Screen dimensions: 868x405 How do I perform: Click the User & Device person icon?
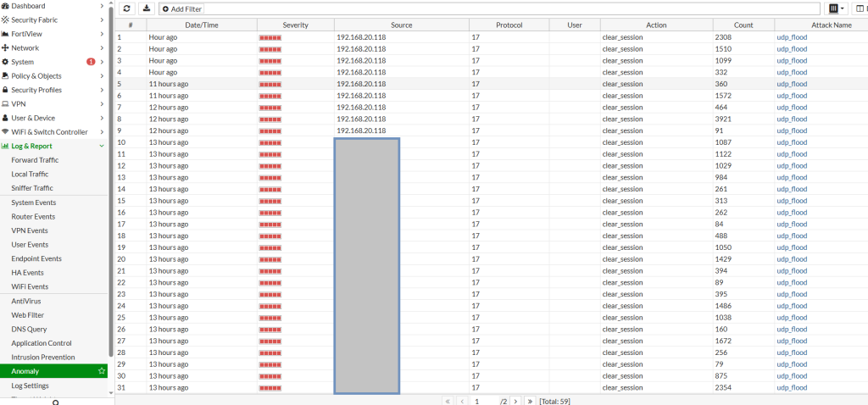(x=6, y=118)
